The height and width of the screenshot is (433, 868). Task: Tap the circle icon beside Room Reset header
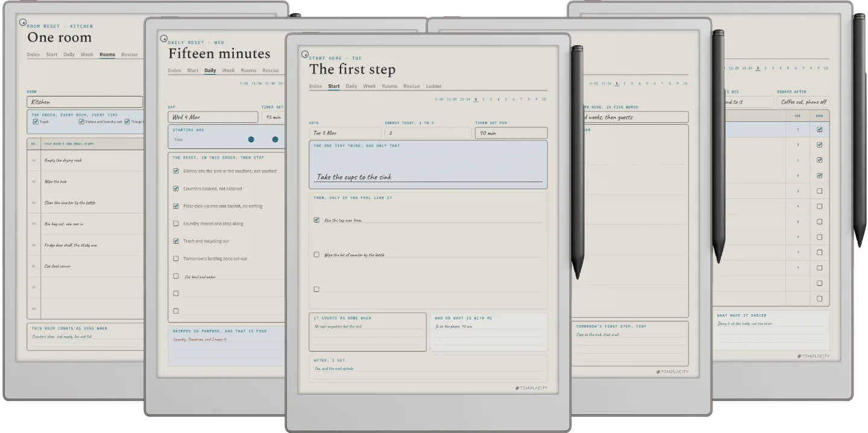[x=23, y=22]
